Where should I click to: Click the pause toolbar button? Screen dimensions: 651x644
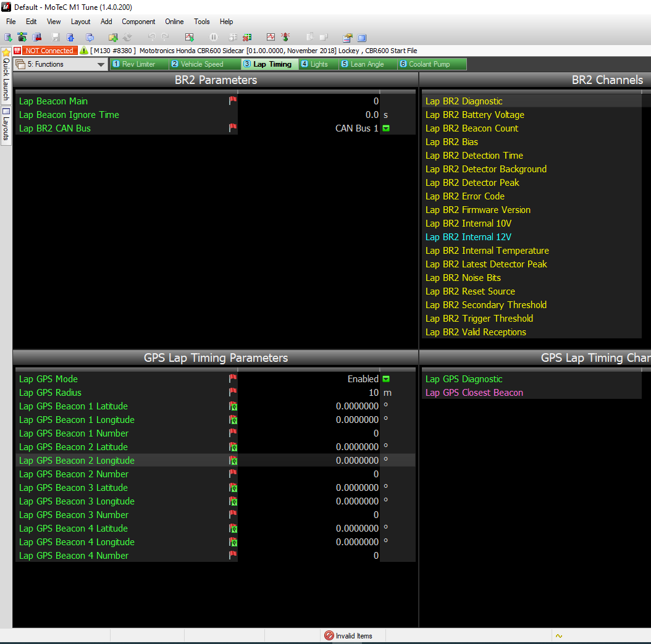point(214,37)
